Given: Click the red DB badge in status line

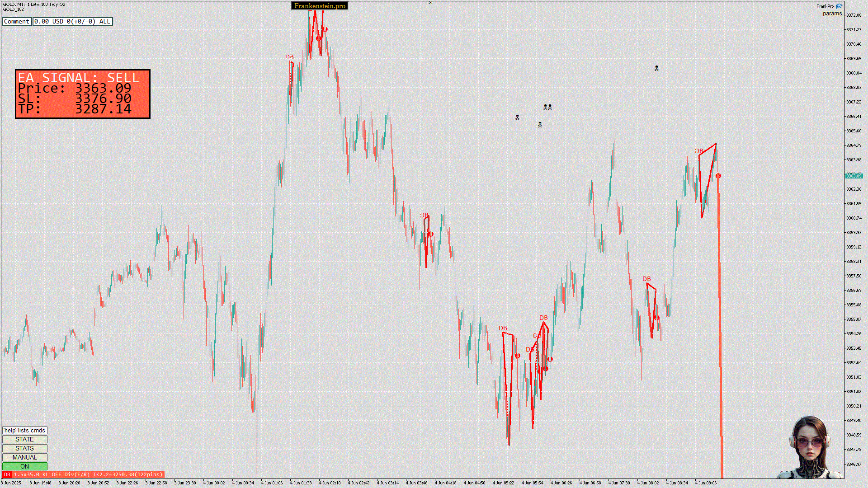Looking at the screenshot, I should [x=7, y=474].
